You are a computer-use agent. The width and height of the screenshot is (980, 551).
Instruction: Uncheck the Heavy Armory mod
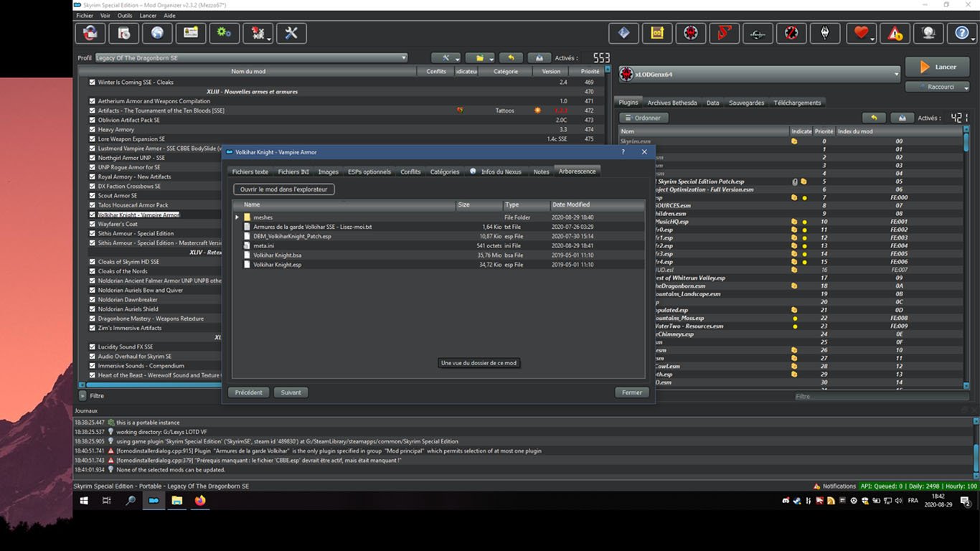pyautogui.click(x=92, y=130)
